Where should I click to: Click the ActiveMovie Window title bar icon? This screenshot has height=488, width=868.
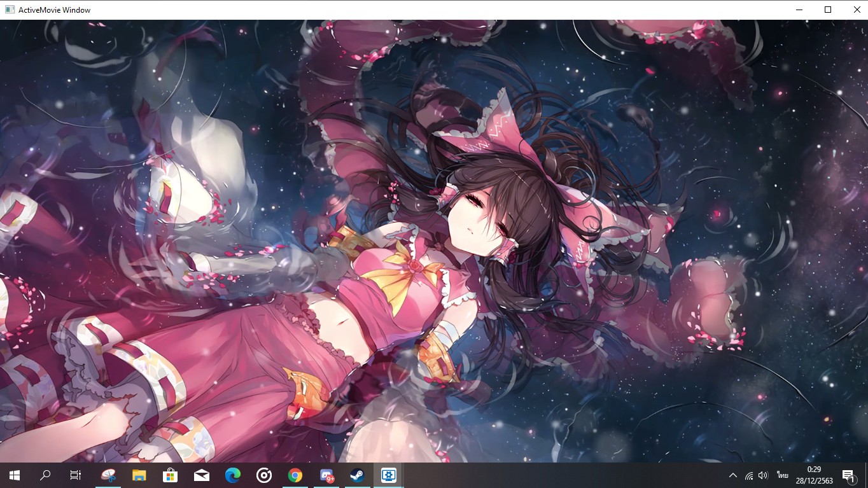coord(10,10)
